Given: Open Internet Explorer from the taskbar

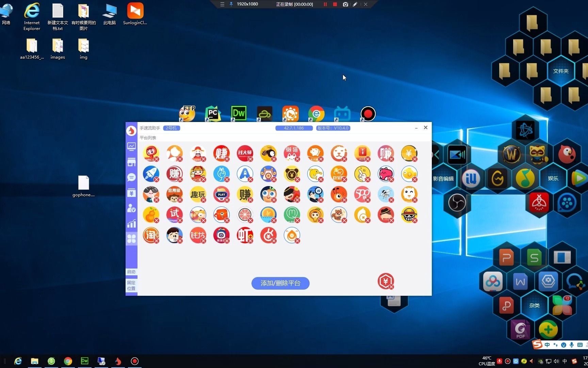Looking at the screenshot, I should 18,361.
